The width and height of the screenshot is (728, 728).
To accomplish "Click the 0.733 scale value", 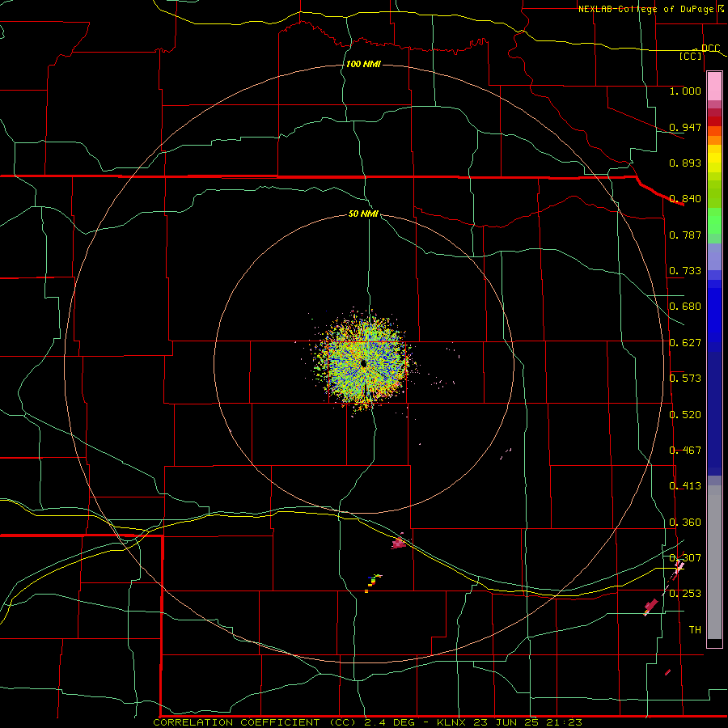I will [x=685, y=271].
